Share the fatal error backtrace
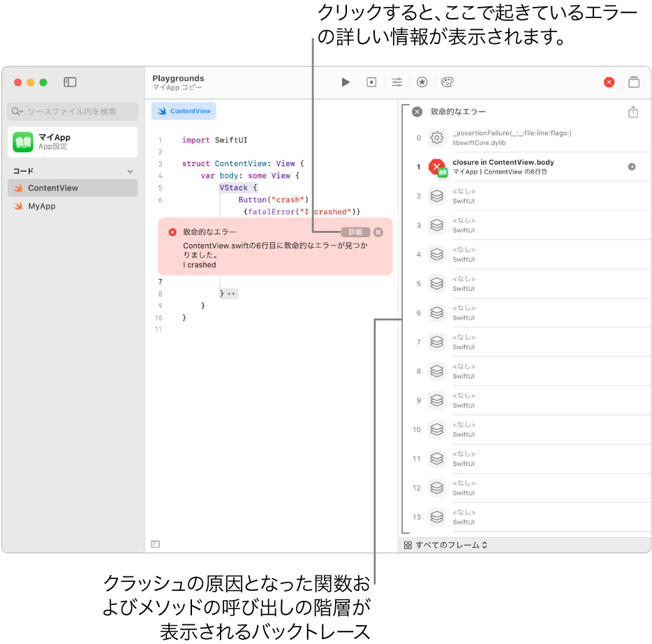Screen dimensions: 652x644 coord(633,112)
